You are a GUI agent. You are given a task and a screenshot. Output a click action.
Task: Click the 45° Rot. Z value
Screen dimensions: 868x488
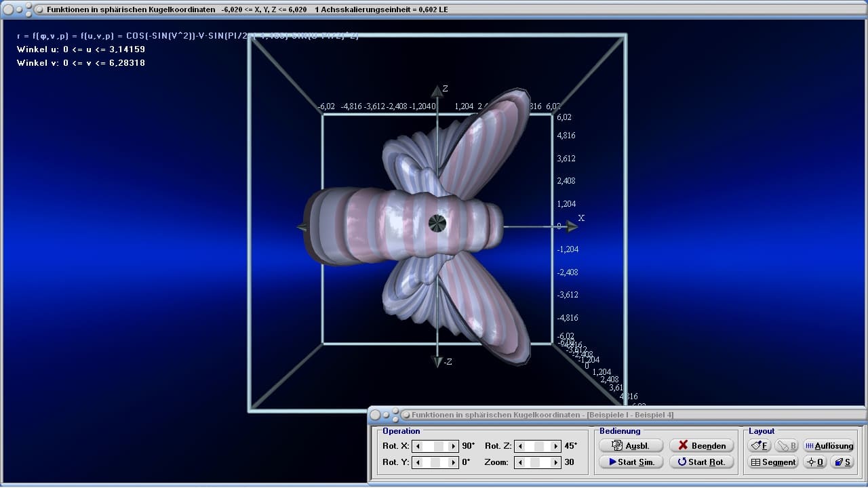[571, 446]
